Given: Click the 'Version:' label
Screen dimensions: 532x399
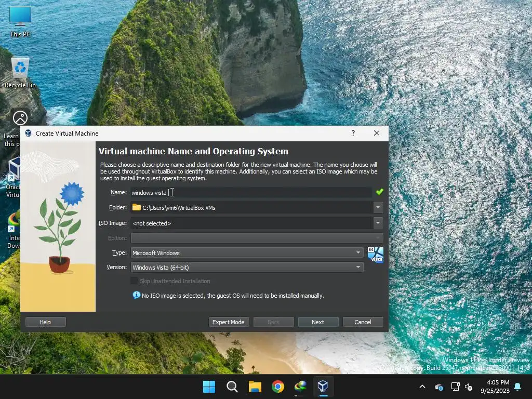Looking at the screenshot, I should [117, 267].
